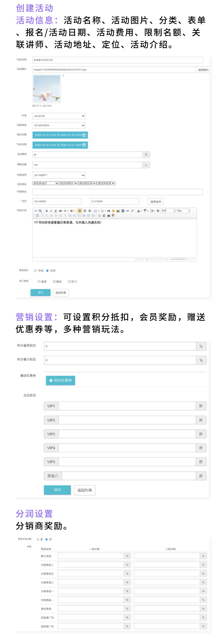Insert an emoticon with the smiley icon
The height and width of the screenshot is (644, 224).
click(x=113, y=211)
